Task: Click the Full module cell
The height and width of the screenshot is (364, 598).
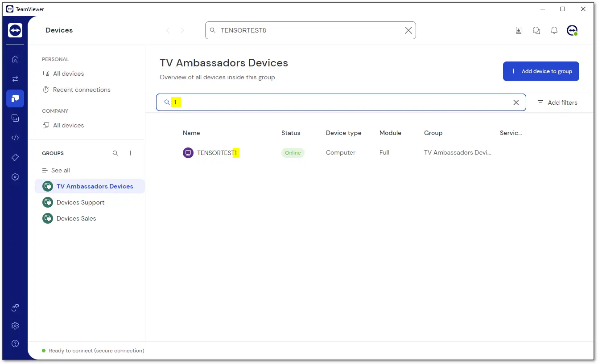Action: [x=384, y=152]
